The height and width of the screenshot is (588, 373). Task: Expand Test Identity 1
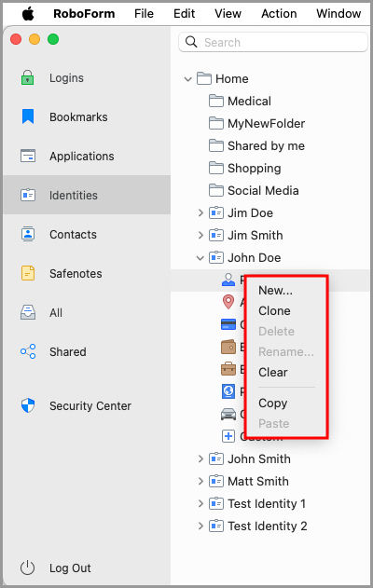200,503
